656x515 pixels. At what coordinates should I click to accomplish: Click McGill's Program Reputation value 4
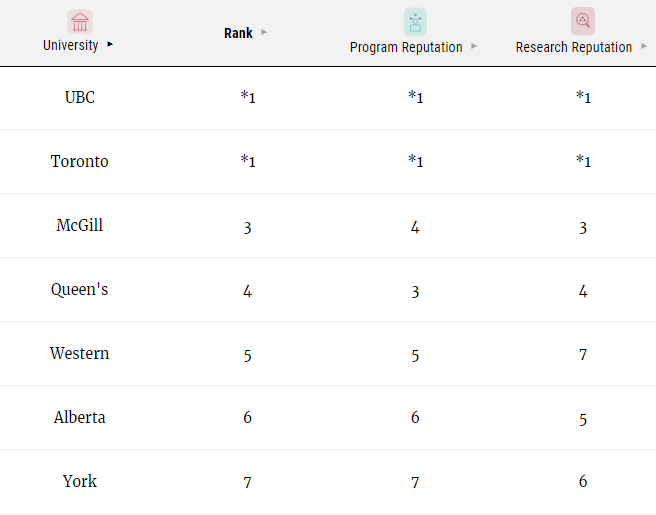click(415, 227)
